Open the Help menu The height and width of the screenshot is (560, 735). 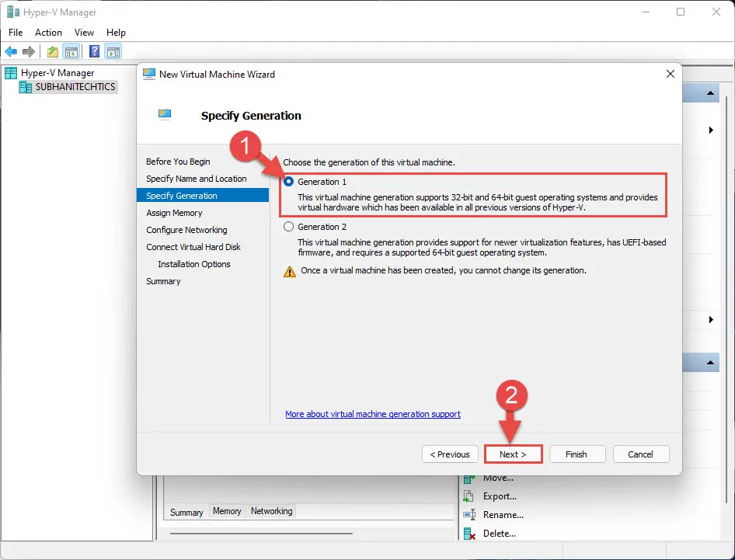pyautogui.click(x=116, y=33)
